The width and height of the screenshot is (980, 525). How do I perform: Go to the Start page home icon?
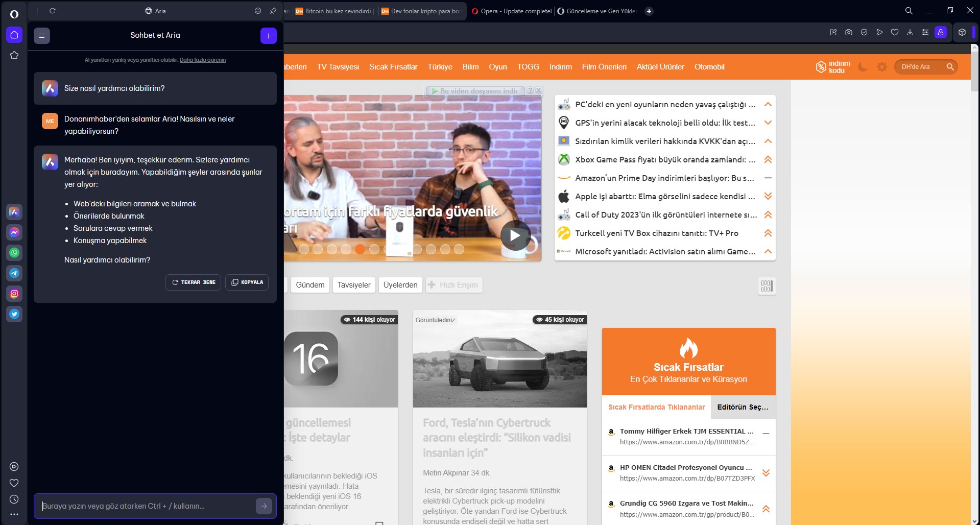click(x=14, y=35)
